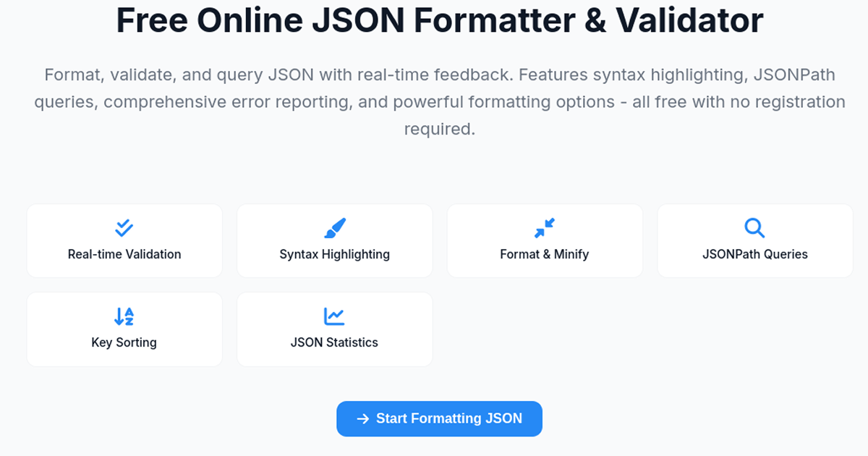The height and width of the screenshot is (456, 868).
Task: Click the Real-time Validation label text
Action: pyautogui.click(x=123, y=254)
